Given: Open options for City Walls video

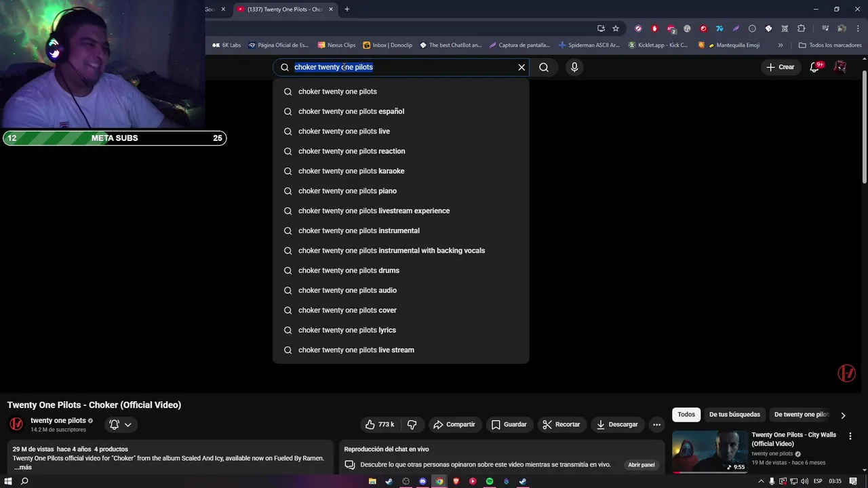Looking at the screenshot, I should point(850,436).
